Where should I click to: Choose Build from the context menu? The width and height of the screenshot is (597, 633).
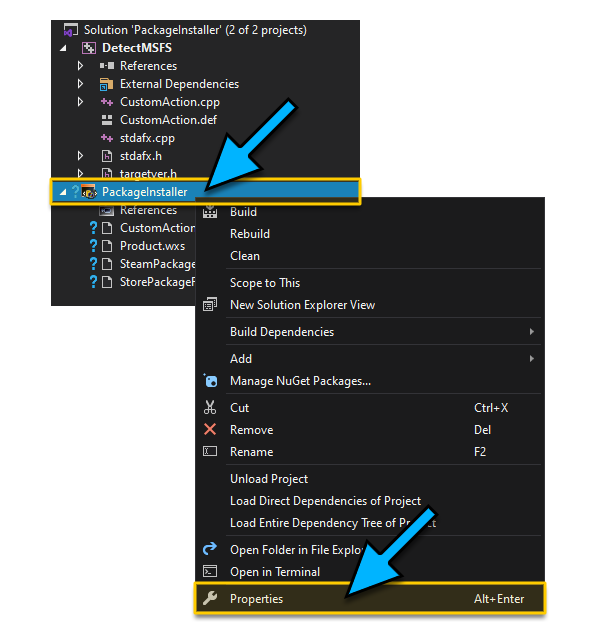click(243, 212)
